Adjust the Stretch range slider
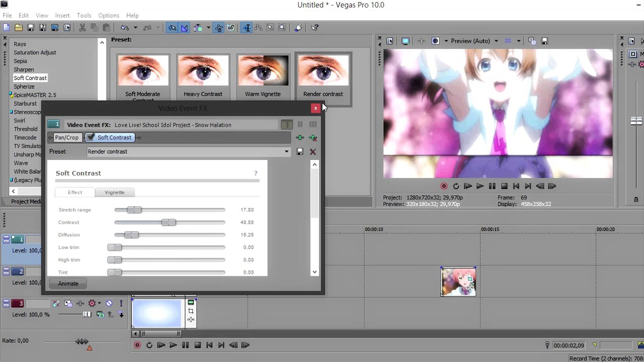 pyautogui.click(x=134, y=210)
